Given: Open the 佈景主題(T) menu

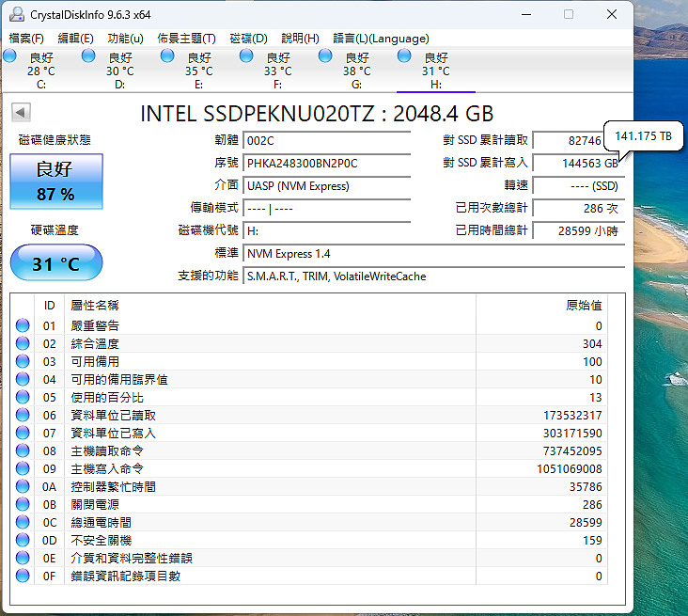Looking at the screenshot, I should point(186,39).
